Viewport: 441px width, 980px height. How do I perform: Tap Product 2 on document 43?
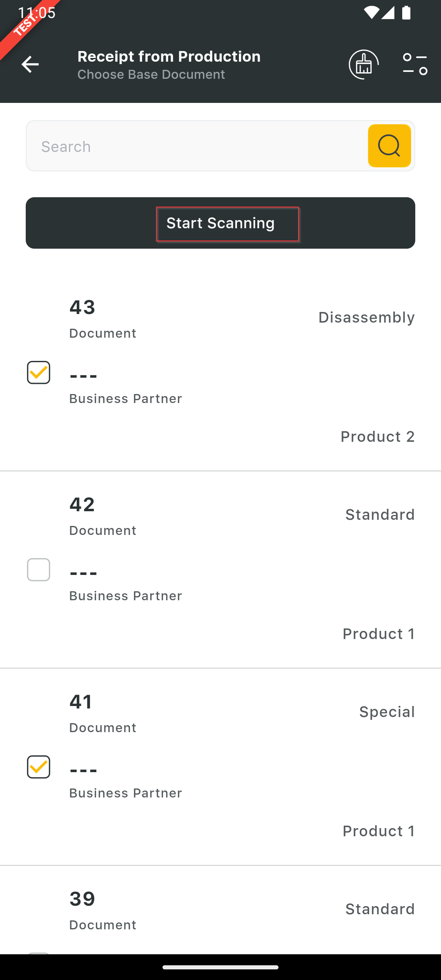click(x=377, y=437)
